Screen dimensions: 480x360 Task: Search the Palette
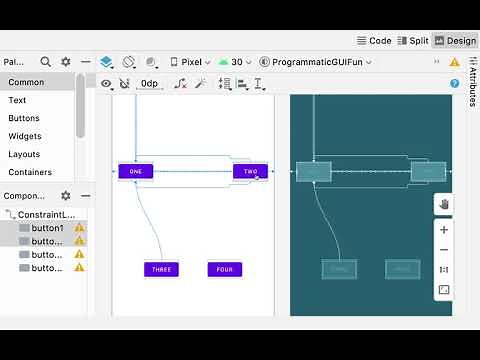pos(45,62)
